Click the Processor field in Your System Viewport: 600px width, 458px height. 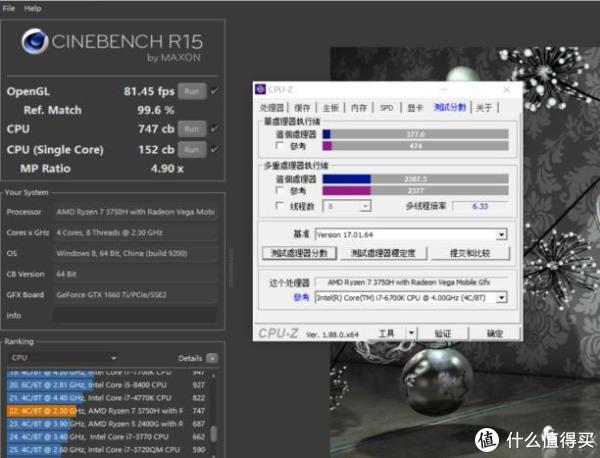click(x=135, y=212)
